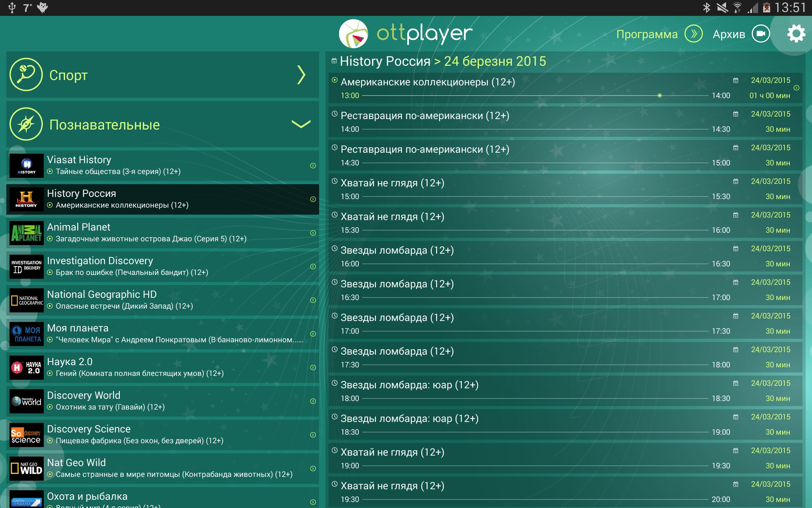
Task: Click the History Россия breadcrumb heading
Action: 385,61
